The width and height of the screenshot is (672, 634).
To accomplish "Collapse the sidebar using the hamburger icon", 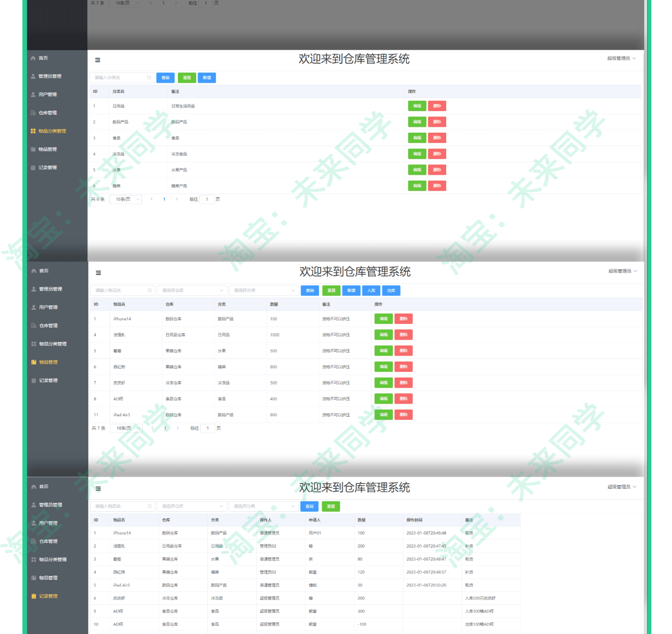I will point(98,272).
